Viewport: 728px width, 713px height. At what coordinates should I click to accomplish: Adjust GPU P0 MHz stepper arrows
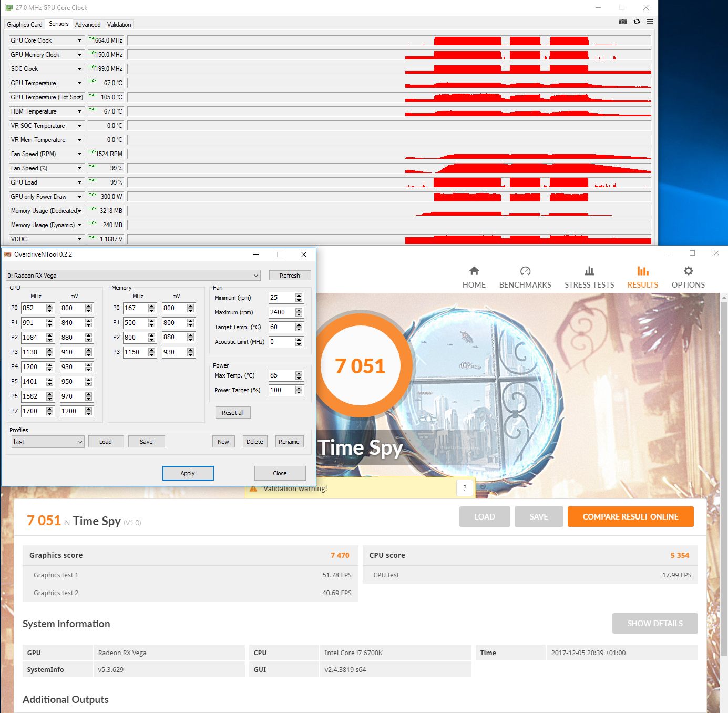coord(50,308)
